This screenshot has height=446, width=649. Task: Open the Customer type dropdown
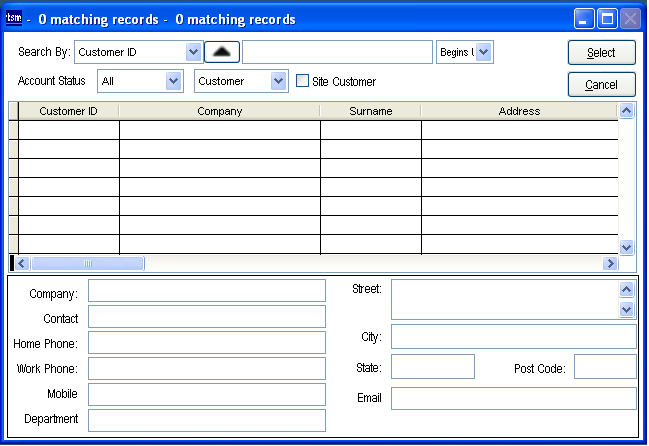pos(278,81)
